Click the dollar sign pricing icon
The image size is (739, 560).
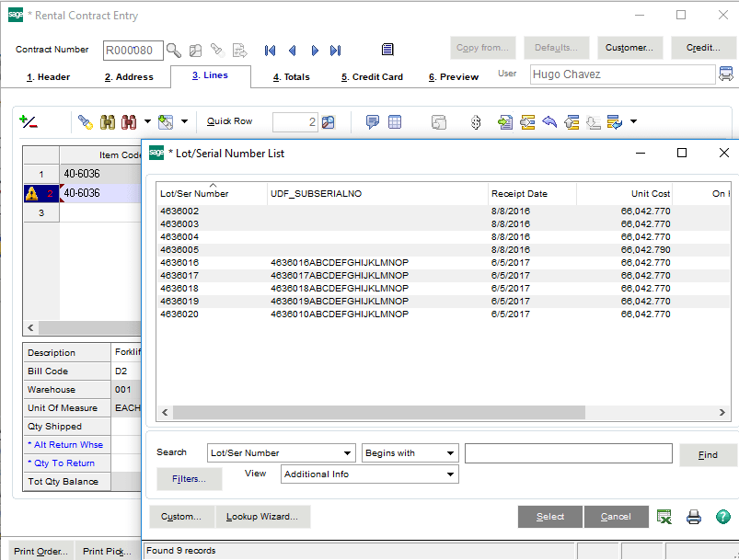(x=476, y=122)
